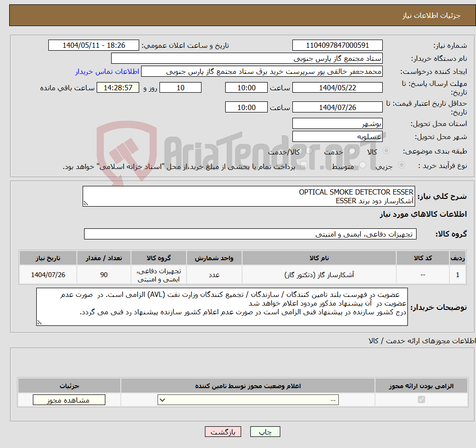This screenshot has width=476, height=448.
Task: Click the واحد شمارش column header
Action: [x=214, y=258]
